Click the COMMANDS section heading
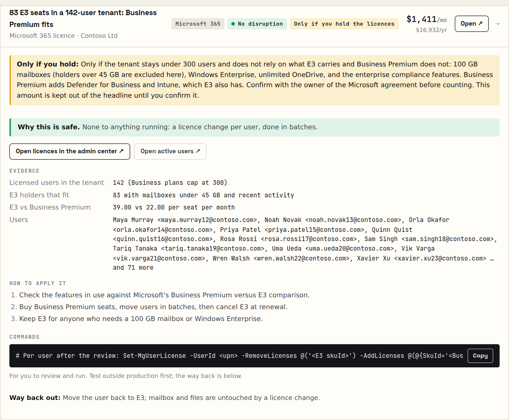 coord(24,337)
